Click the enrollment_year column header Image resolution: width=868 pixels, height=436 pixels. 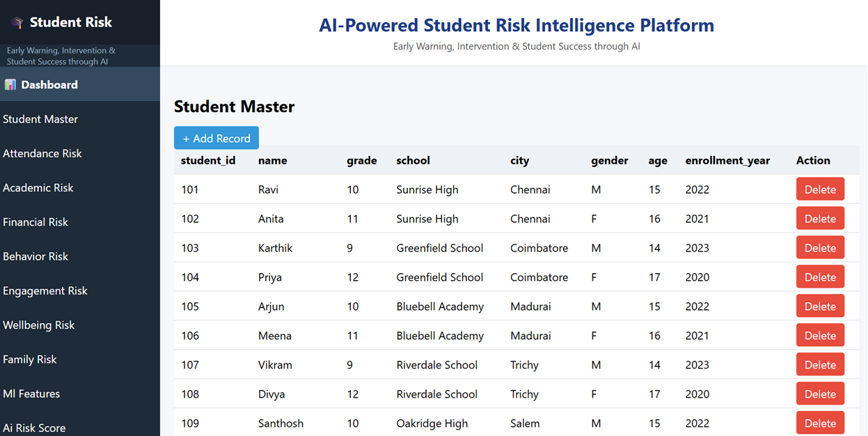pyautogui.click(x=727, y=160)
